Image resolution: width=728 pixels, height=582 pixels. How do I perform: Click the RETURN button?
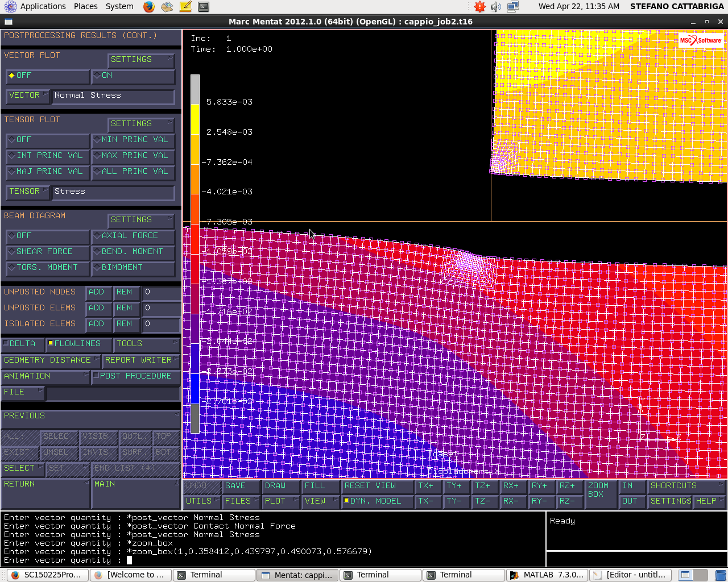coord(45,493)
